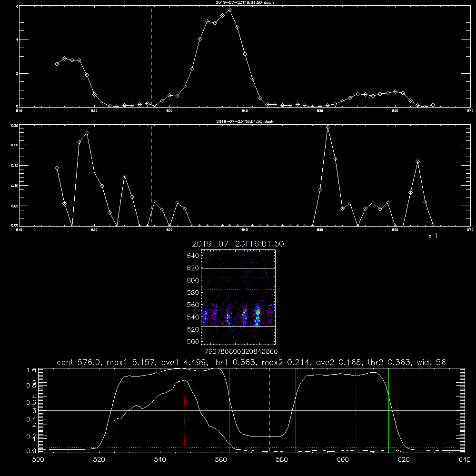
Task: Click the "0.15" y-axis label of dusk plot
Action: point(15,166)
